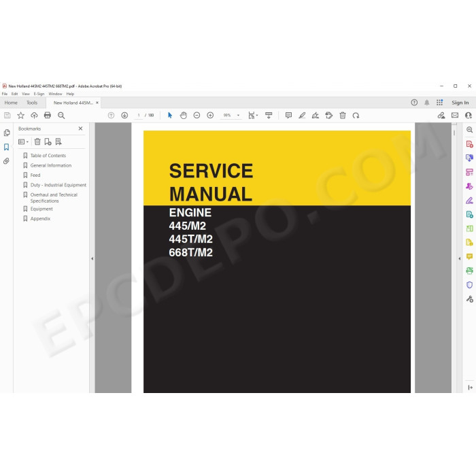Open the File menu
Image resolution: width=476 pixels, height=476 pixels.
(x=5, y=94)
